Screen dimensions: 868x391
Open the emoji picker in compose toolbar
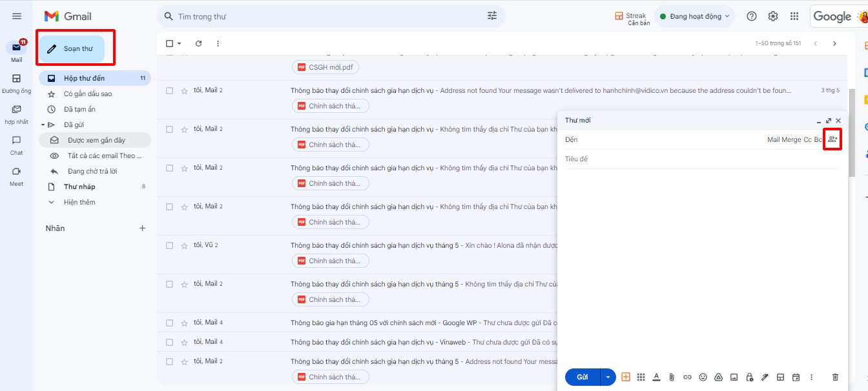pos(703,377)
